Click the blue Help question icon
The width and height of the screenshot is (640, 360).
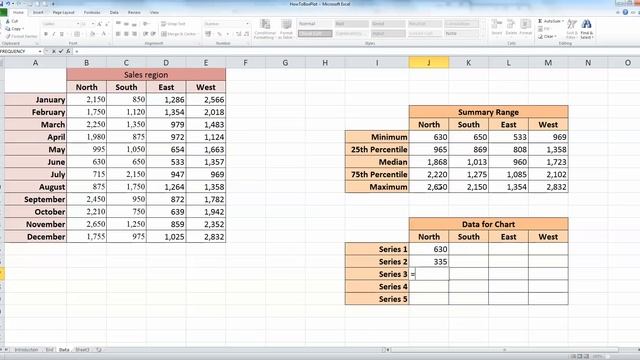(625, 12)
